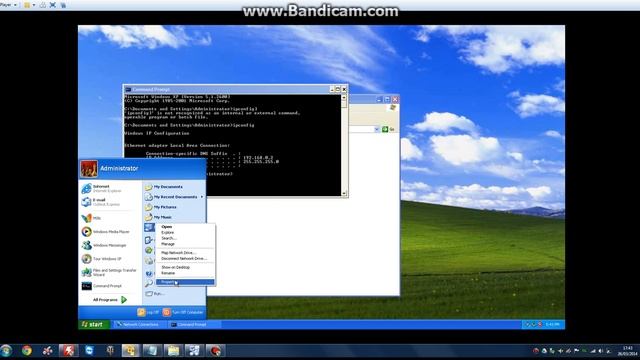The height and width of the screenshot is (360, 640).
Task: Select Disconnect Network Drive... menu entry
Action: [x=185, y=258]
